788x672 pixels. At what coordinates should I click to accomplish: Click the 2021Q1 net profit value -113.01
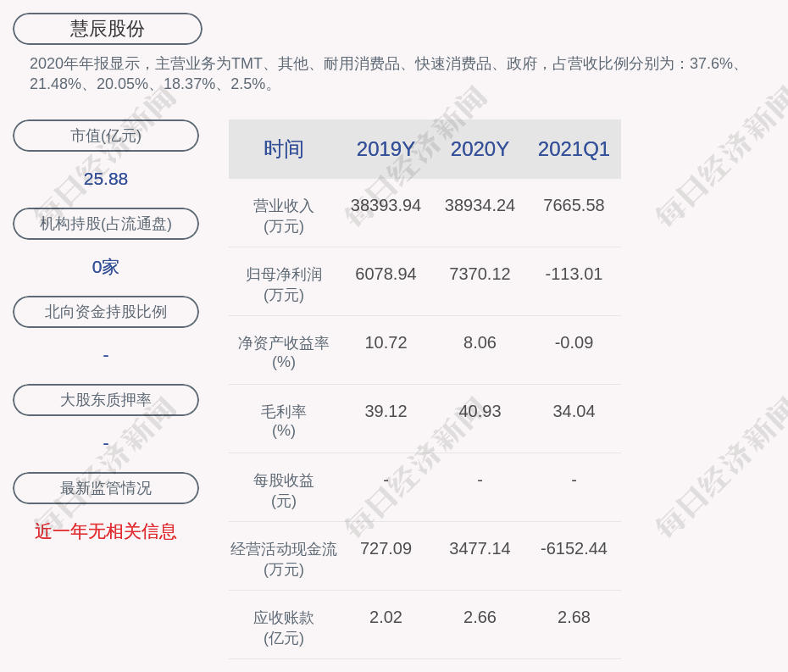574,274
